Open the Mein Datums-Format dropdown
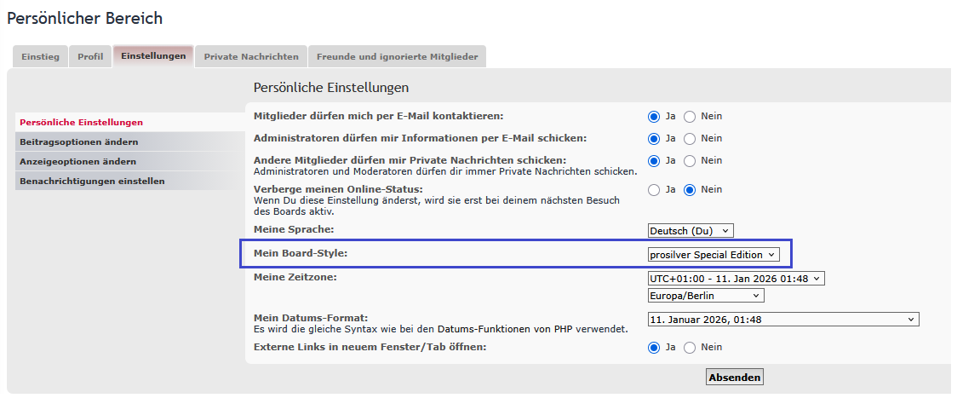This screenshot has width=980, height=398. (783, 320)
